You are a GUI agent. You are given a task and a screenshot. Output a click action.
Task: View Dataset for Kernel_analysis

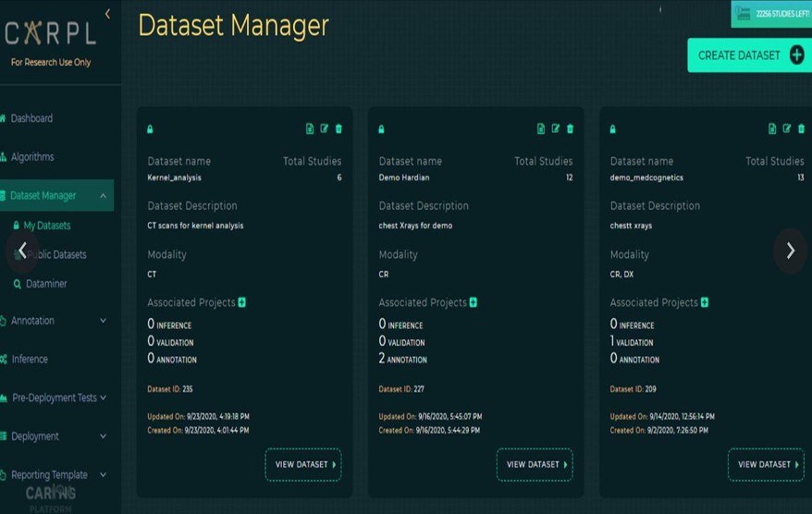click(x=303, y=465)
